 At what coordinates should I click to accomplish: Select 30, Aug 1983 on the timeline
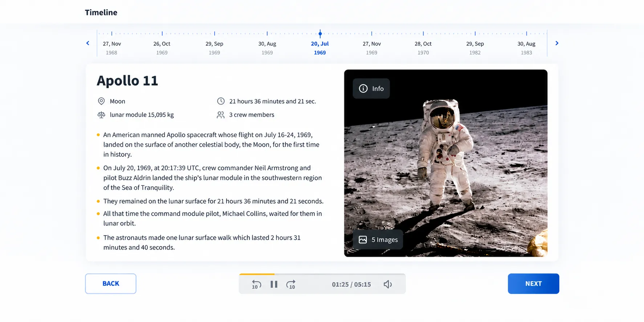pyautogui.click(x=526, y=48)
